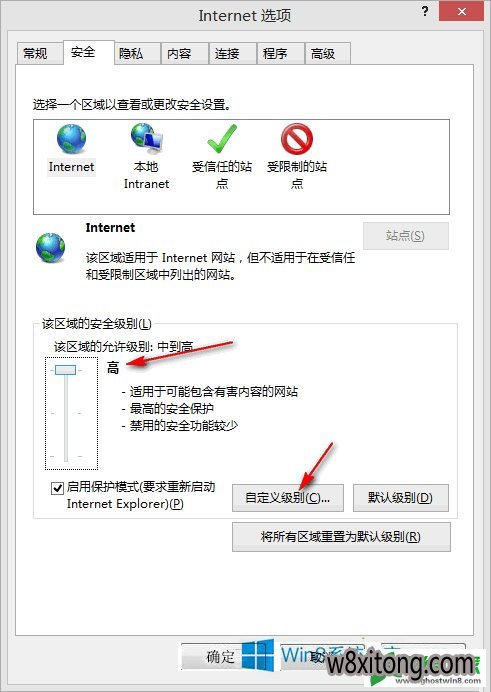Click the 确定 button
The height and width of the screenshot is (692, 491).
tap(221, 657)
